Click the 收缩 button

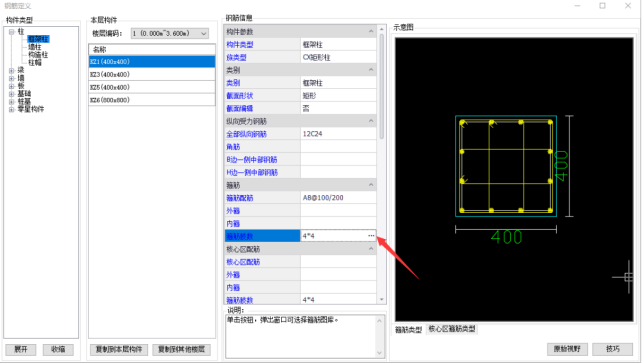pyautogui.click(x=58, y=349)
